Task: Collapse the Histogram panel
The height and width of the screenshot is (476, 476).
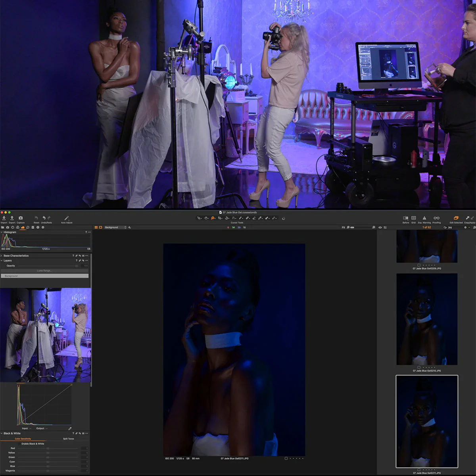Action: click(x=2, y=232)
